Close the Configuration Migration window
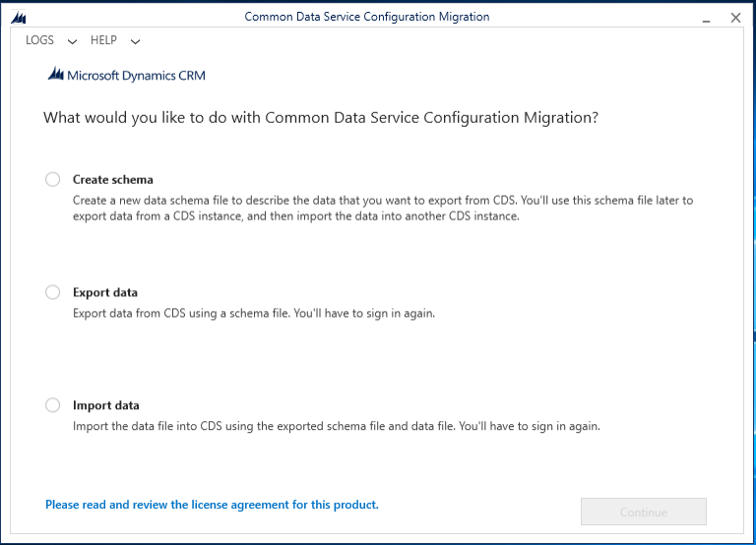Image resolution: width=756 pixels, height=545 pixels. pyautogui.click(x=734, y=18)
